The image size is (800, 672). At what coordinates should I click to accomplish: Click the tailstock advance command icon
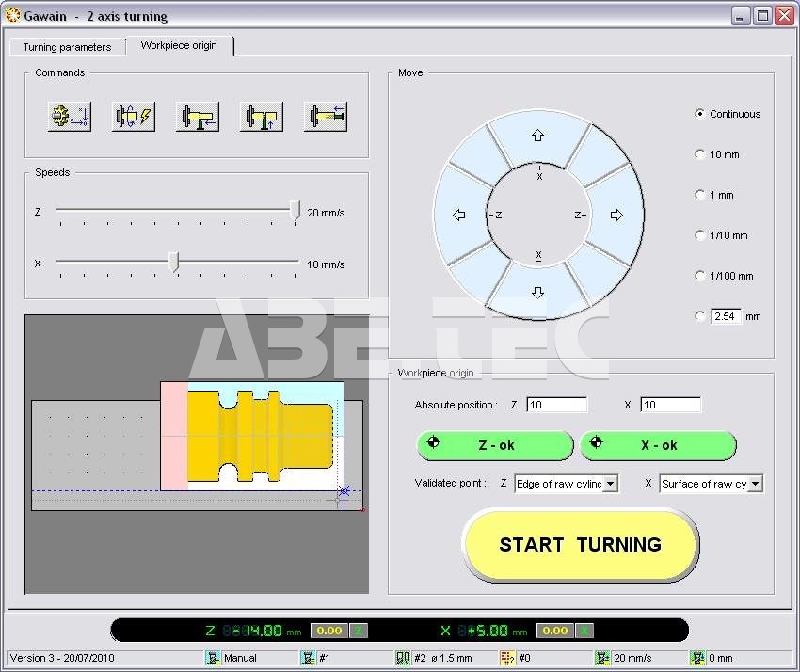tap(326, 117)
